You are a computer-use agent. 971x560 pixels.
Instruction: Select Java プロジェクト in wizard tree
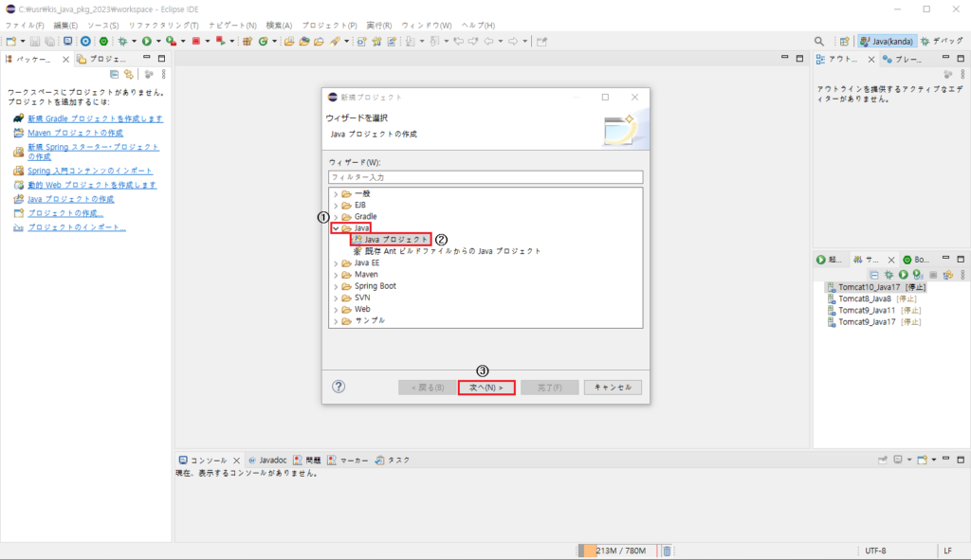[x=391, y=240]
